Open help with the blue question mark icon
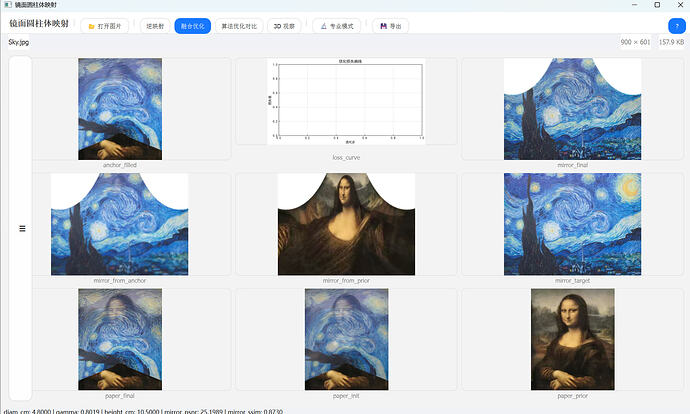The image size is (690, 414). 677,26
